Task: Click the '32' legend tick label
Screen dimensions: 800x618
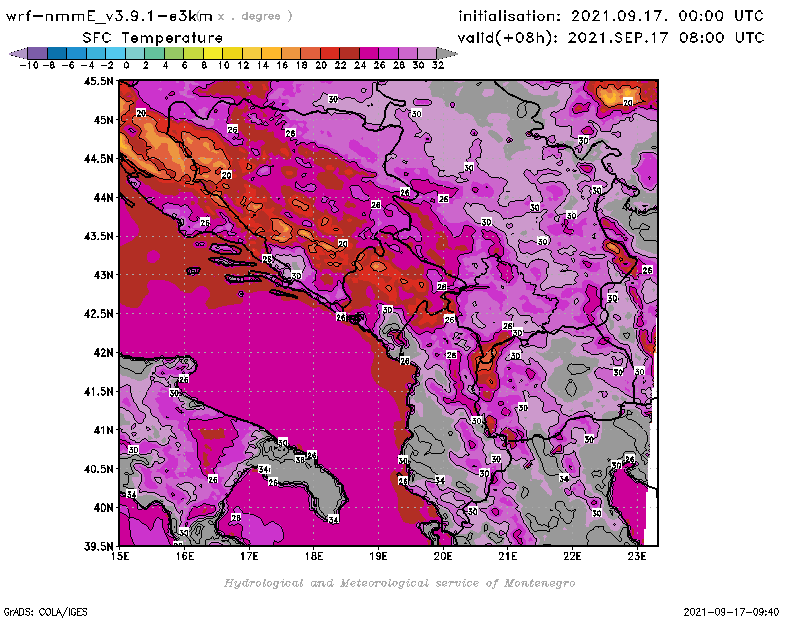Action: 438,66
